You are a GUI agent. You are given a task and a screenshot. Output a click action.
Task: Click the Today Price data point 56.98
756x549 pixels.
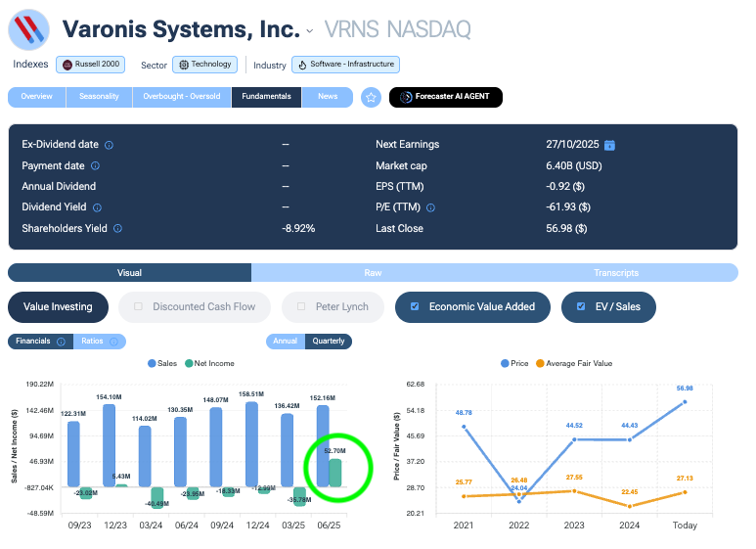(x=685, y=402)
